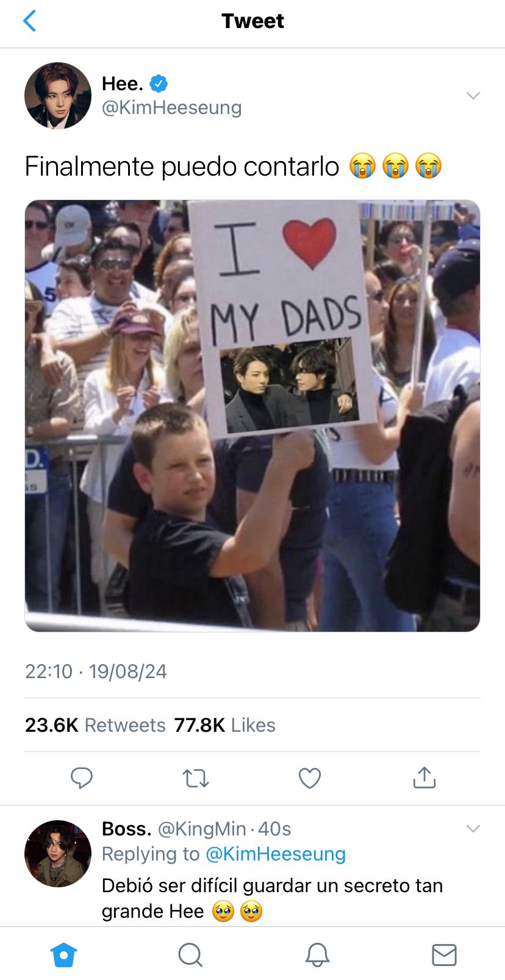This screenshot has height=980, width=505.
Task: View the 23.6K Retweets list
Action: pos(95,724)
